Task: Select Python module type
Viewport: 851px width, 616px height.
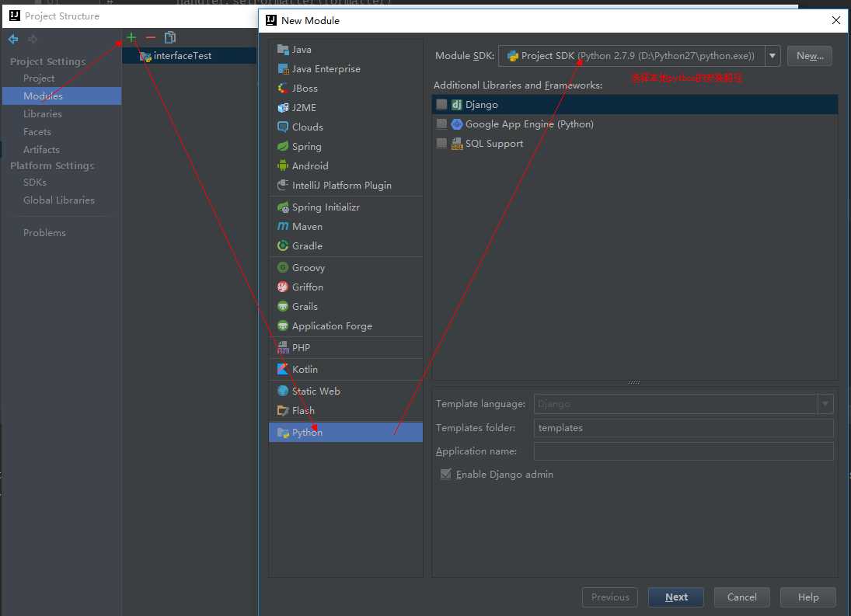Action: coord(346,432)
